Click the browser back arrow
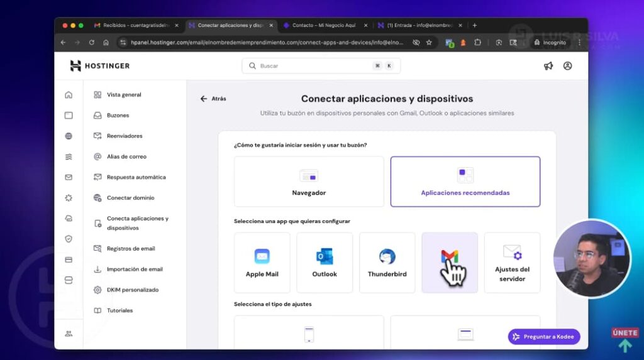644x360 pixels. click(x=64, y=42)
